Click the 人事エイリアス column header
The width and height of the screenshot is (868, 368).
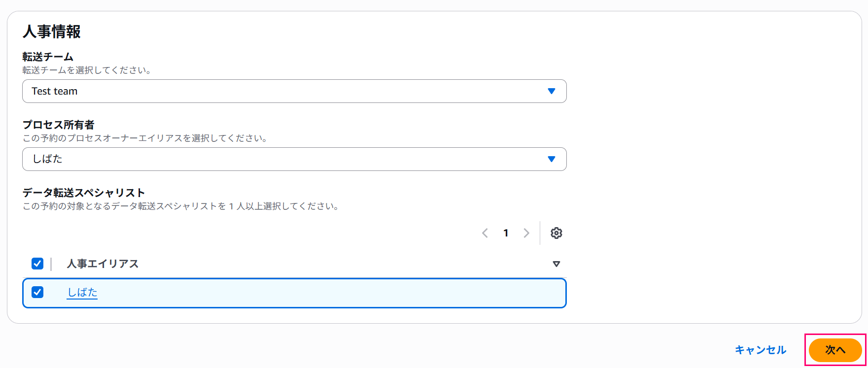(x=102, y=264)
